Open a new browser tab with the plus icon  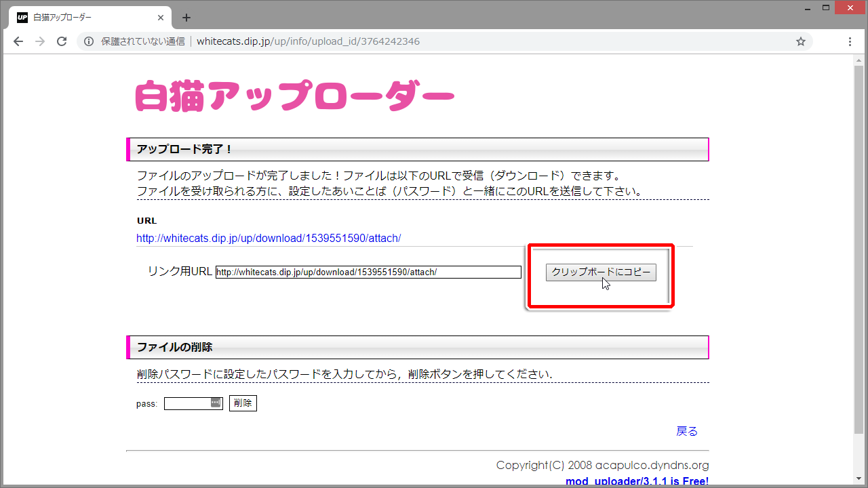186,18
